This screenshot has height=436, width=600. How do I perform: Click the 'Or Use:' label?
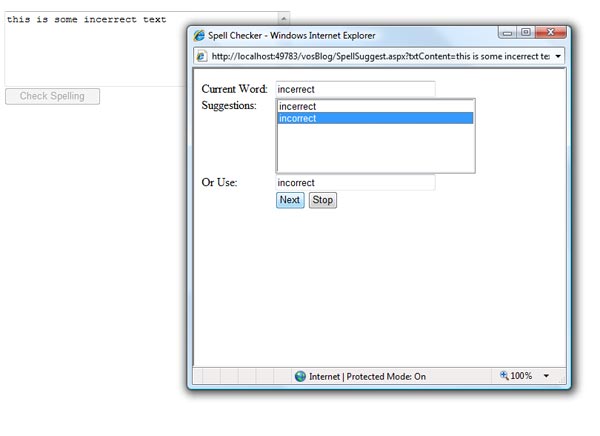coord(219,183)
